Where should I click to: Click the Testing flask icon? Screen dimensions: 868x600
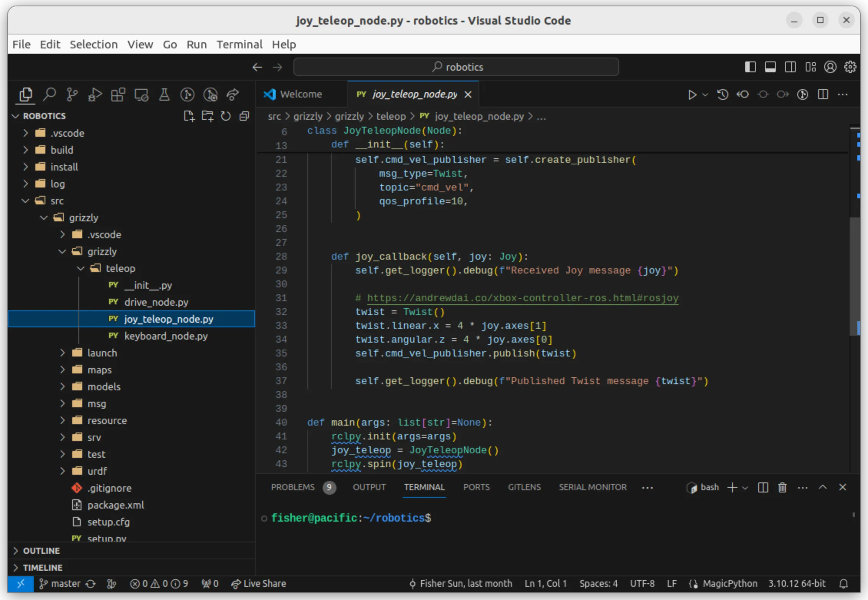pos(164,94)
